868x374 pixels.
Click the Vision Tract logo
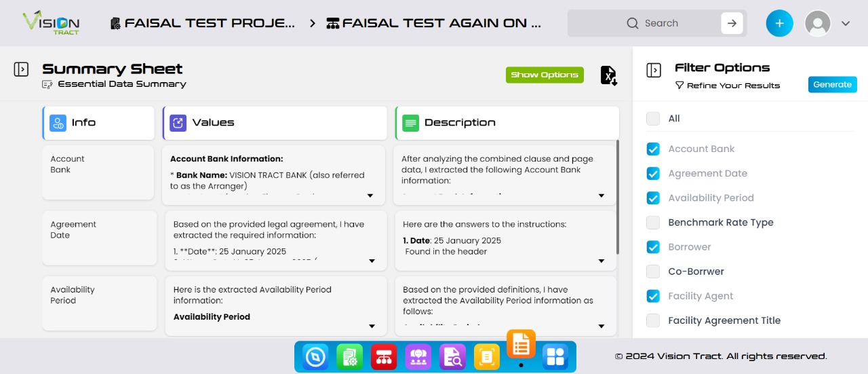click(x=51, y=22)
